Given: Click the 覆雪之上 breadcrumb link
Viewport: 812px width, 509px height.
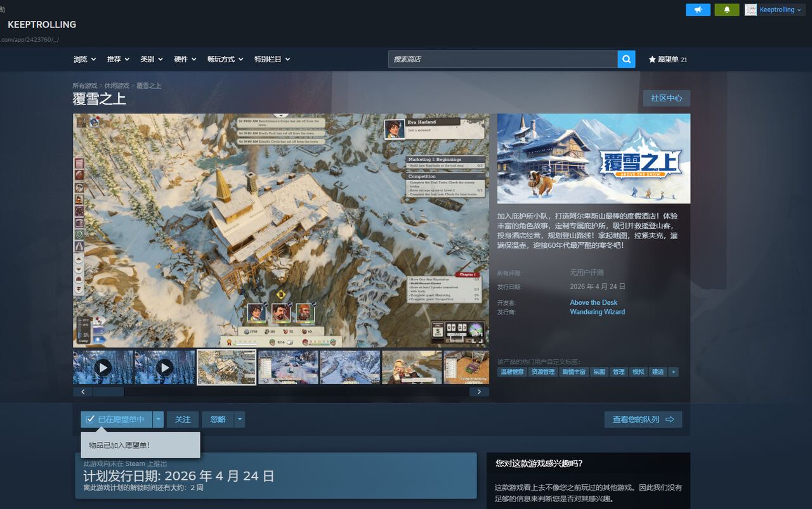Looking at the screenshot, I should pyautogui.click(x=149, y=86).
